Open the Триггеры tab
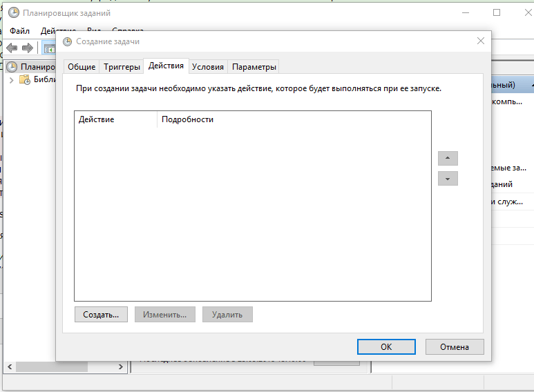This screenshot has width=534, height=392. [x=122, y=67]
